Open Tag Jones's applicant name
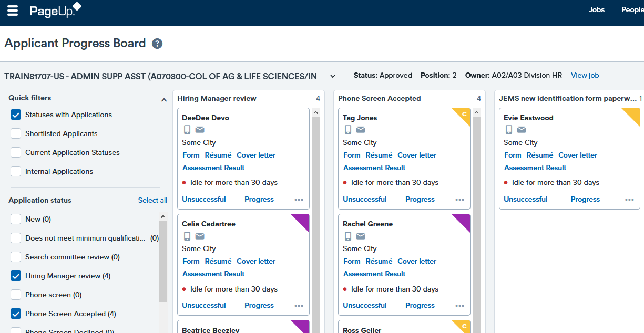 360,118
